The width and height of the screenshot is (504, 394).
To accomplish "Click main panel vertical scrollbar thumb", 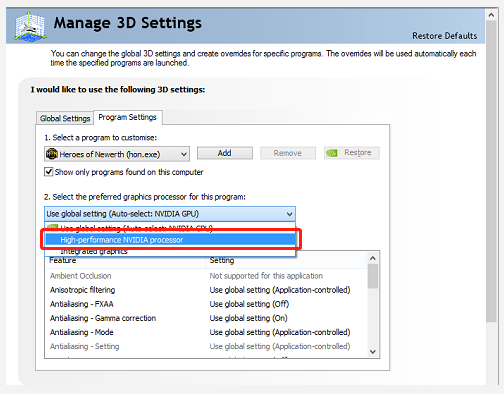I will [x=491, y=171].
